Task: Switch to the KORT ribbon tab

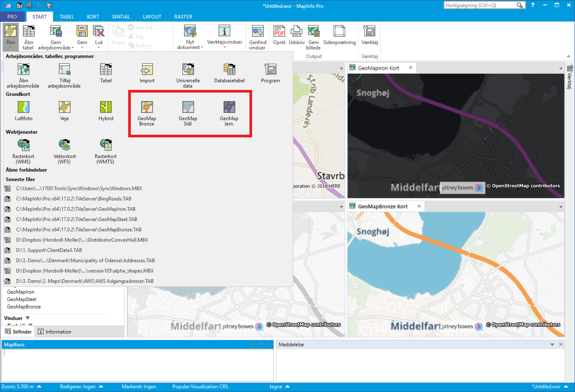Action: [x=93, y=16]
